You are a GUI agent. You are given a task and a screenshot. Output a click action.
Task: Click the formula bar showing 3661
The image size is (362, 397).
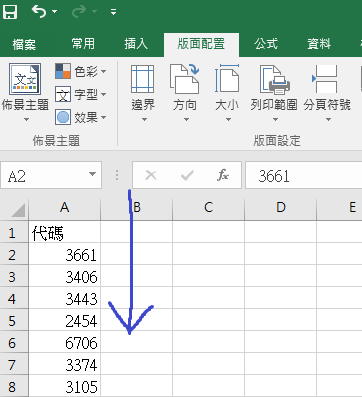tap(303, 175)
